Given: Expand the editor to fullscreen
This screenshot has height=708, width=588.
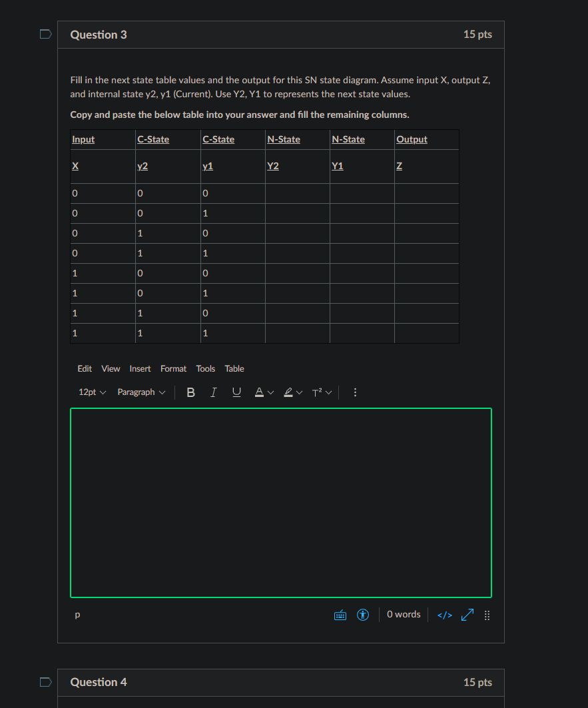Looking at the screenshot, I should (467, 614).
